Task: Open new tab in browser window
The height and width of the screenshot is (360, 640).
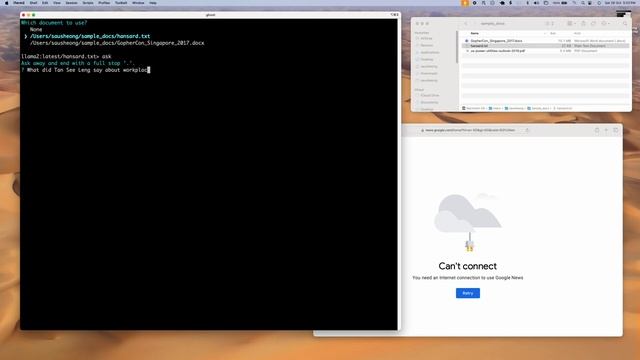Action: coord(606,130)
